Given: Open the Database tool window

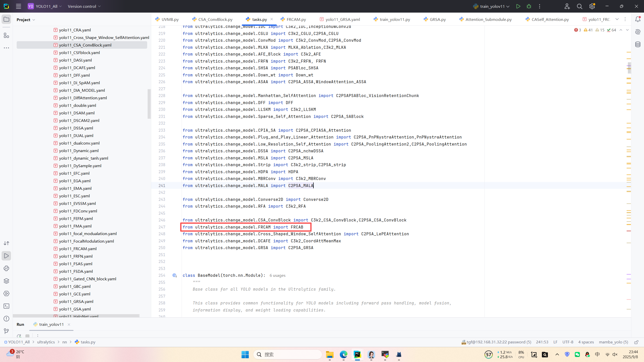Looking at the screenshot, I should 638,44.
